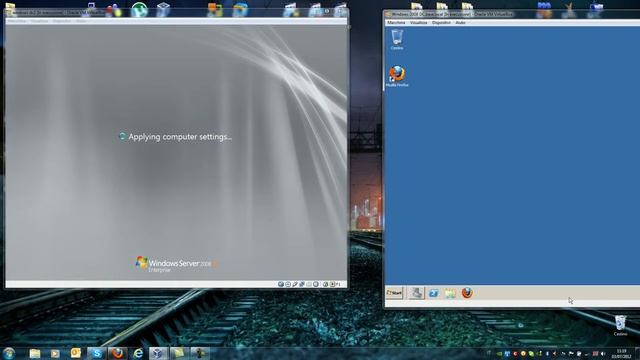Open Macchina menu in right VirtualBox window

(396, 23)
